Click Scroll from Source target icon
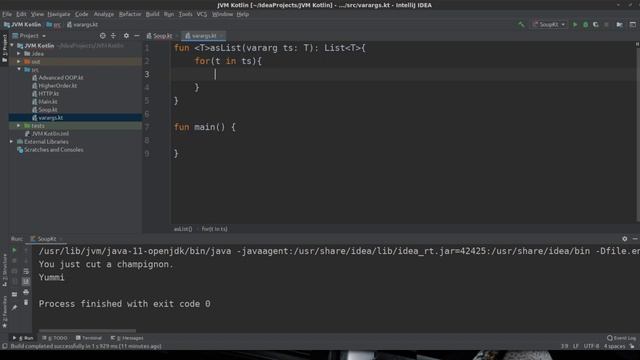 [x=102, y=36]
